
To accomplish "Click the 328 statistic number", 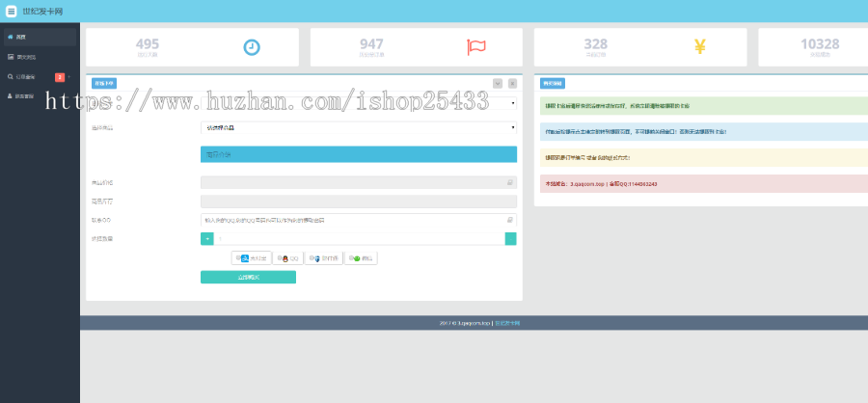I will click(596, 43).
